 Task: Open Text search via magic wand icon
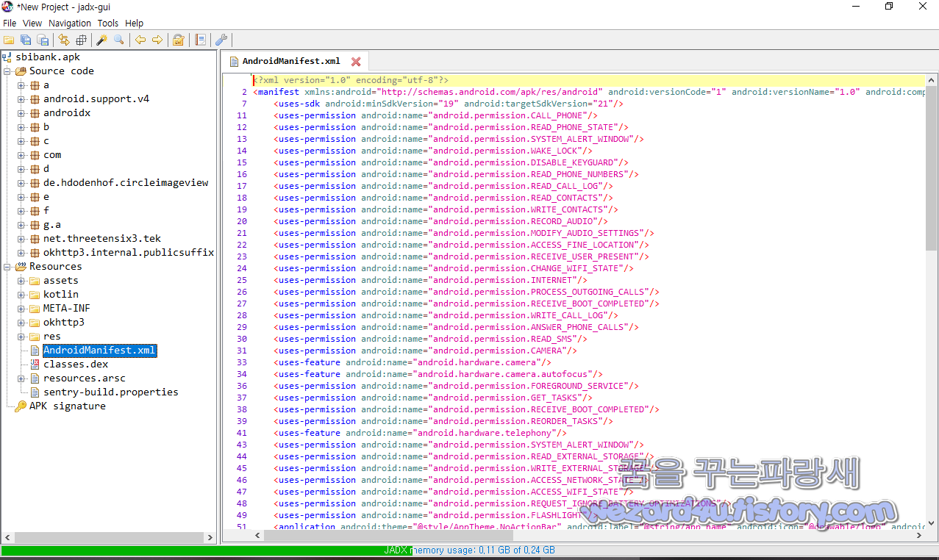tap(102, 40)
